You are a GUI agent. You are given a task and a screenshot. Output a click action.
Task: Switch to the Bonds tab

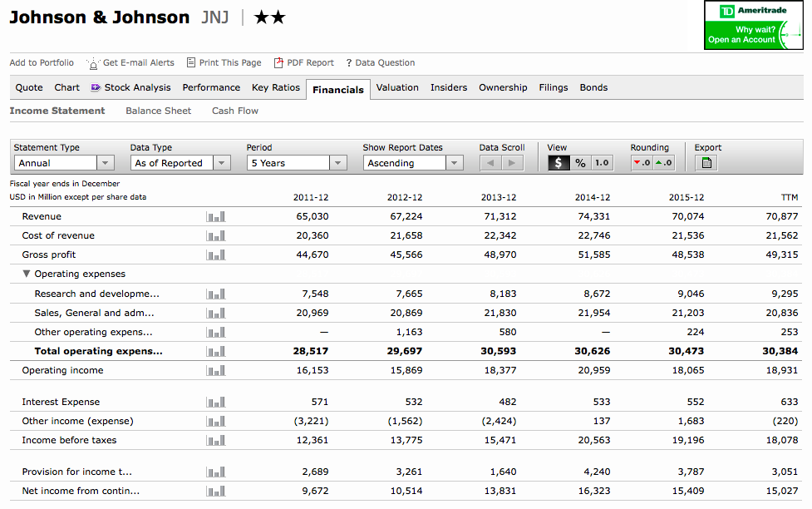[x=593, y=87]
